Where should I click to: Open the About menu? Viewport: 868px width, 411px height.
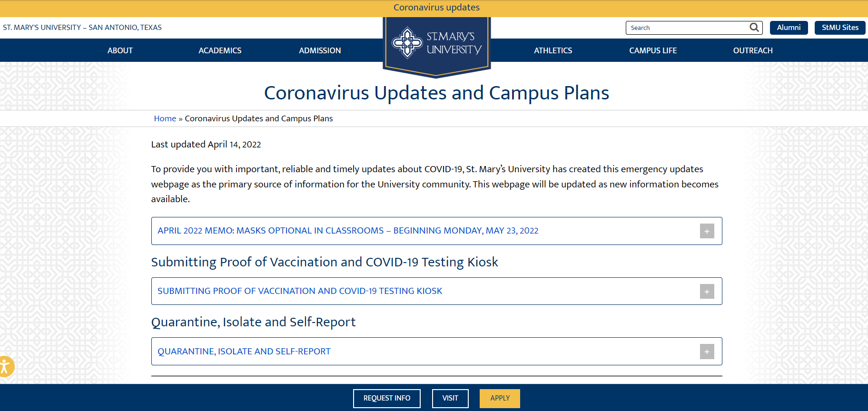pyautogui.click(x=120, y=50)
